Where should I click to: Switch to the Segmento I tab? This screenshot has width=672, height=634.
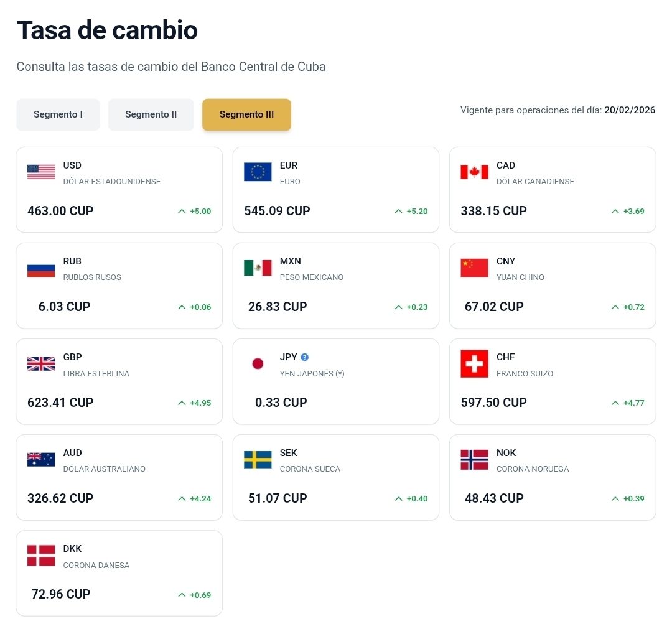58,114
